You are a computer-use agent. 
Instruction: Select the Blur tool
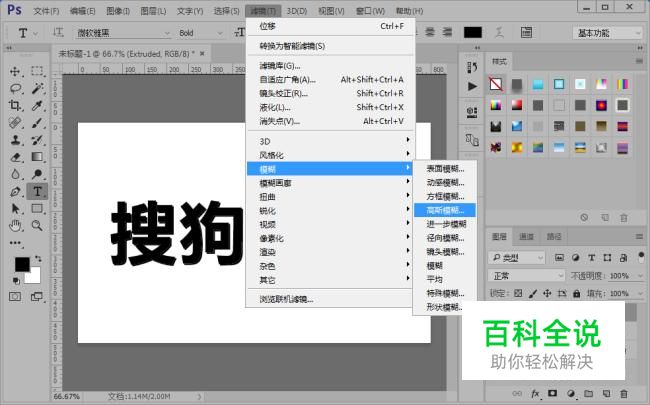coord(15,174)
